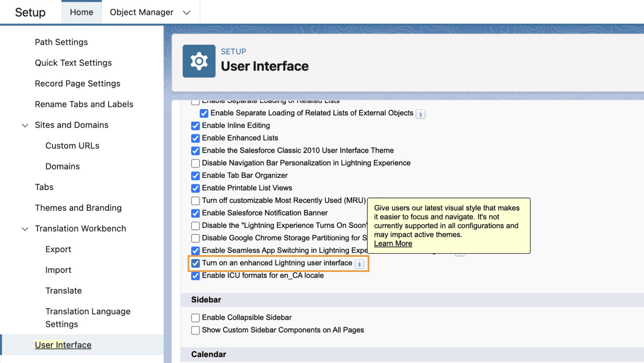This screenshot has height=363, width=644.
Task: Enable Collapsible Sidebar checkbox
Action: tap(195, 318)
